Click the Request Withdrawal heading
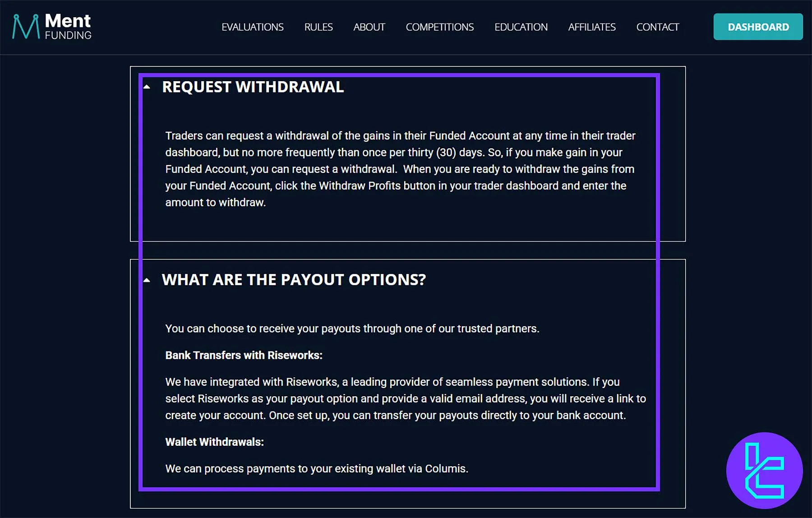This screenshot has height=518, width=812. (253, 87)
